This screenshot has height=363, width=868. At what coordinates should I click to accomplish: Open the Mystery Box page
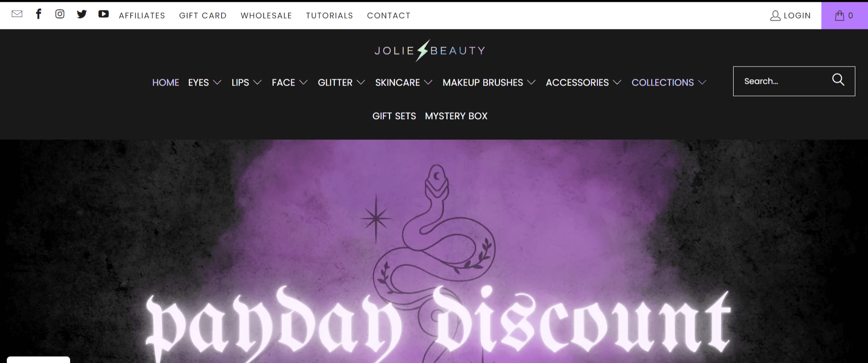(456, 116)
